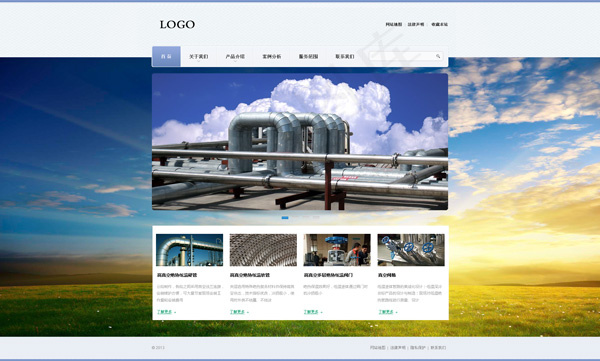The image size is (600, 361).
Task: Open the 收藏本站 link in top header
Action: click(439, 25)
